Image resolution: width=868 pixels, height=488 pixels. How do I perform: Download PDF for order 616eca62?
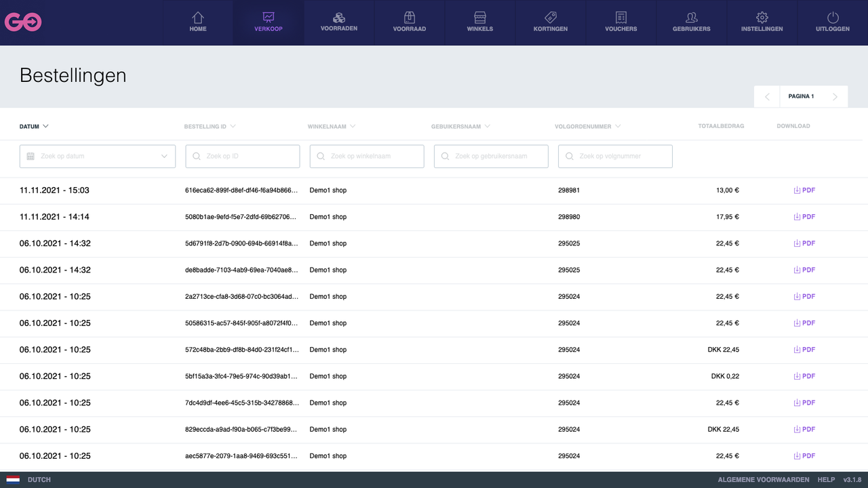click(x=804, y=190)
